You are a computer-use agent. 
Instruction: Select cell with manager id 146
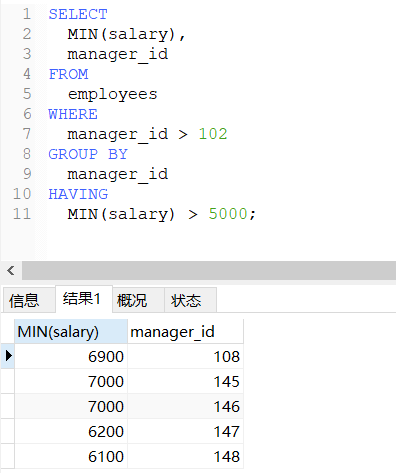[185, 406]
